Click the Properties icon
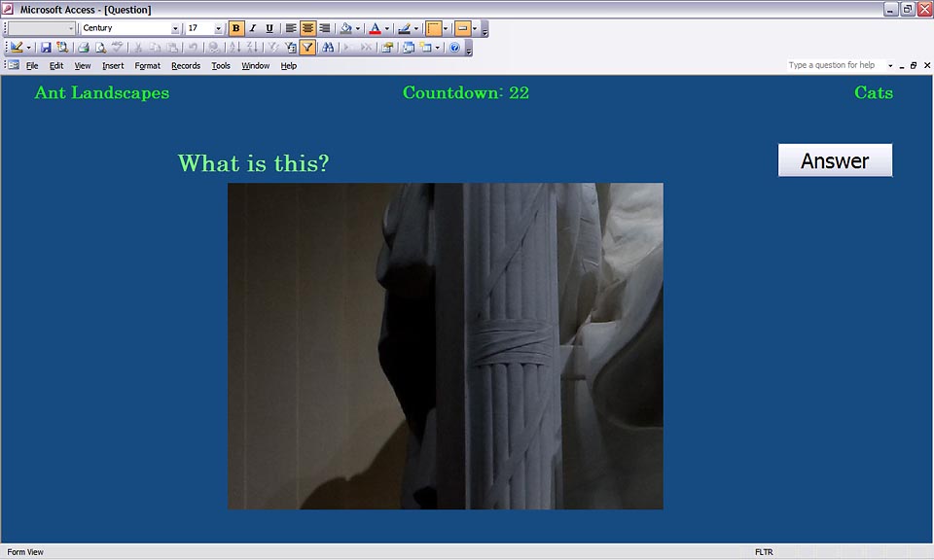This screenshot has width=934, height=560. click(387, 47)
